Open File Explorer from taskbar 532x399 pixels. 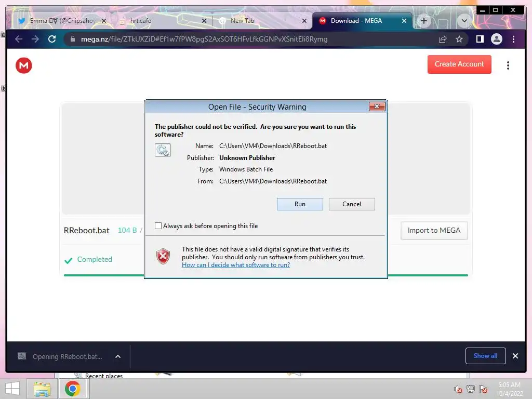point(42,389)
